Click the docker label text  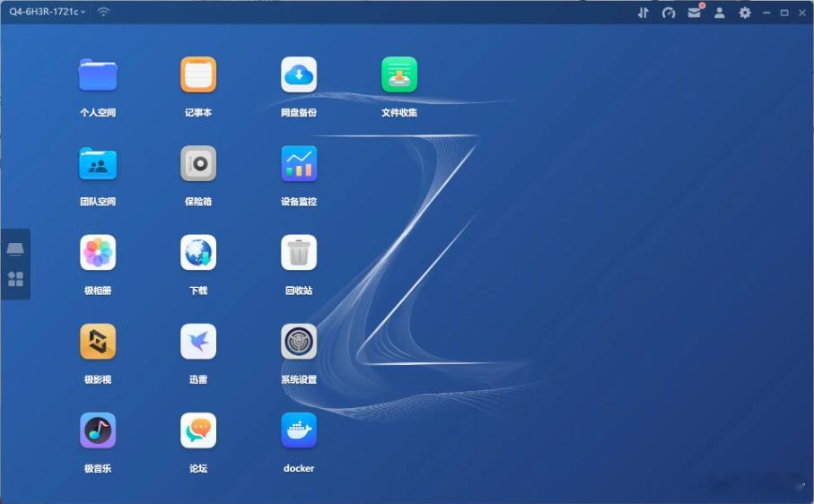click(299, 468)
